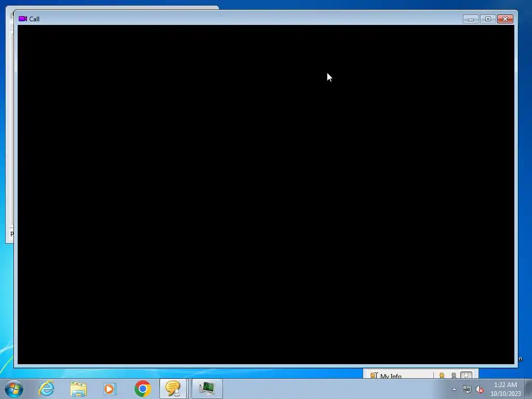Click the yellow user icon beside My Info
The height and width of the screenshot is (399, 532).
tap(442, 375)
